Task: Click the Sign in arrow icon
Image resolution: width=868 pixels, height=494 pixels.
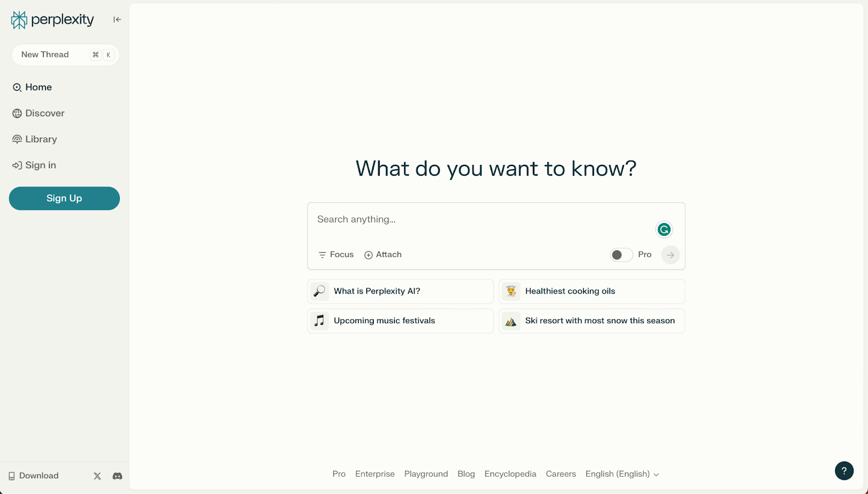Action: coord(17,165)
